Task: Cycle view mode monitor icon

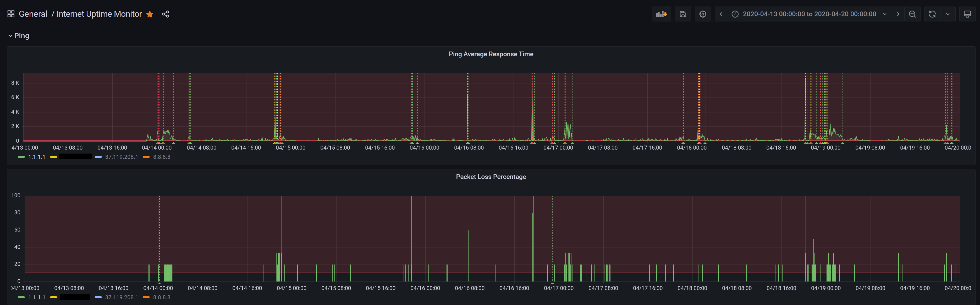Action: coord(967,14)
